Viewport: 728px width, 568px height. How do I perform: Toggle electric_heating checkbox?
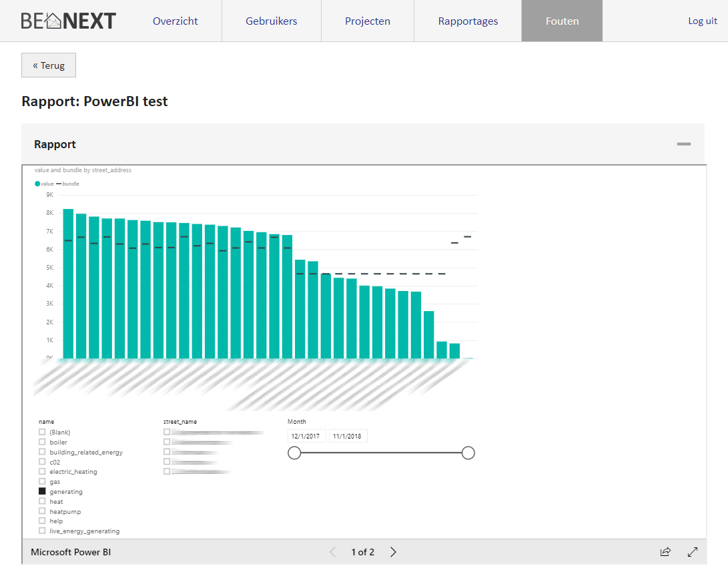coord(42,471)
